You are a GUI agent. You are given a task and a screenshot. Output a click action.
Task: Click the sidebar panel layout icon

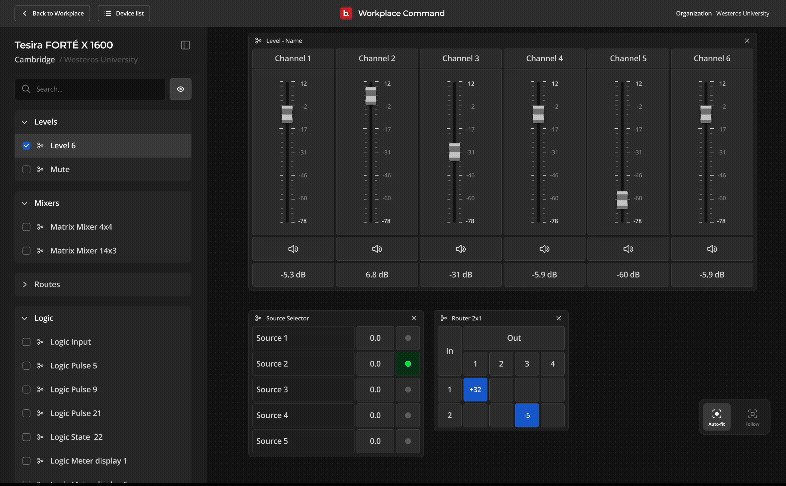click(185, 45)
